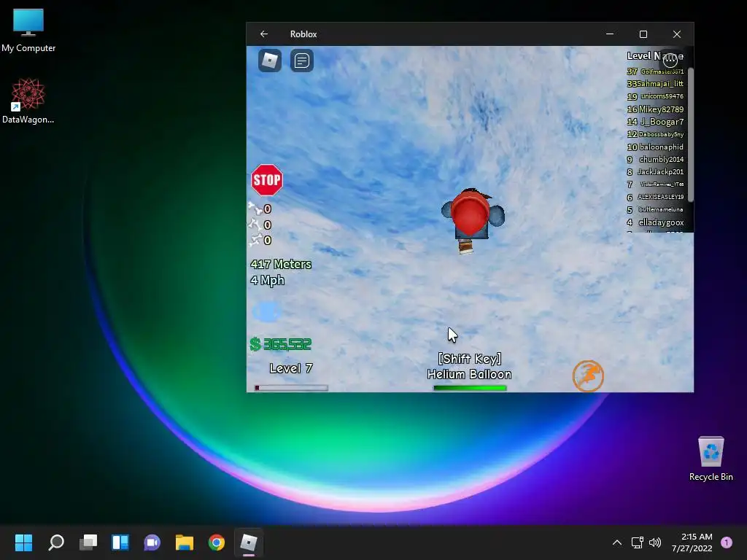The height and width of the screenshot is (560, 747).
Task: Click the leaderboard vertical scrollbar
Action: coord(690,135)
